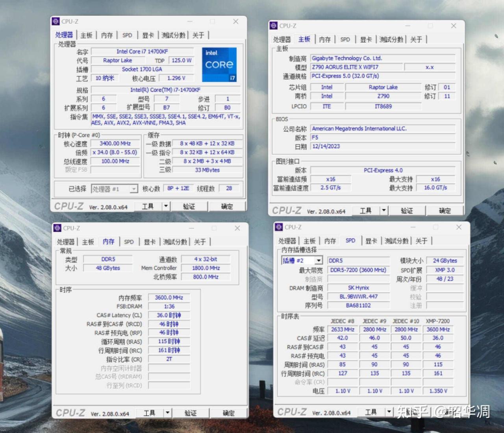Open 显卡 tab in the processor window

(148, 35)
